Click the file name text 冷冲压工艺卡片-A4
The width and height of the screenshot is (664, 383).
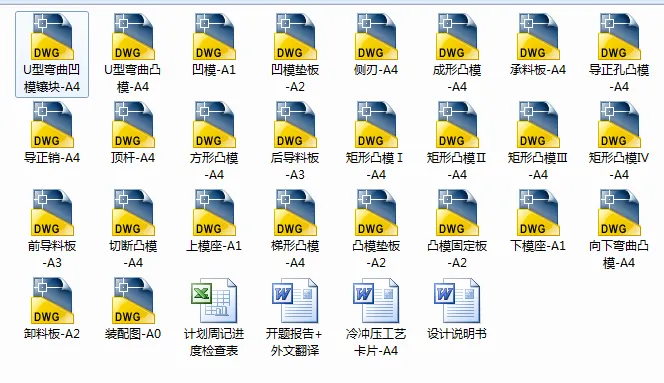tap(376, 342)
